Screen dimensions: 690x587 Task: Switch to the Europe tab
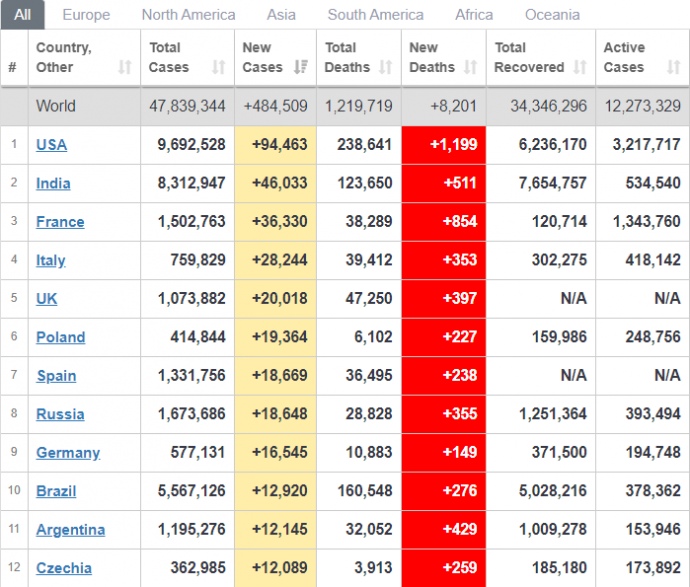[86, 14]
